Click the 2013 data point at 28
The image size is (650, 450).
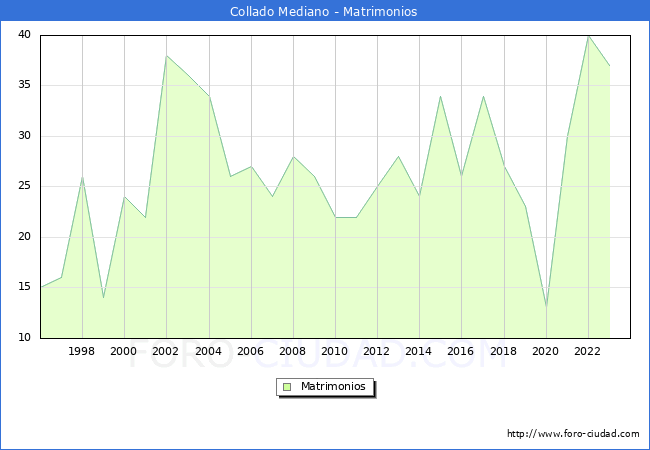398,157
